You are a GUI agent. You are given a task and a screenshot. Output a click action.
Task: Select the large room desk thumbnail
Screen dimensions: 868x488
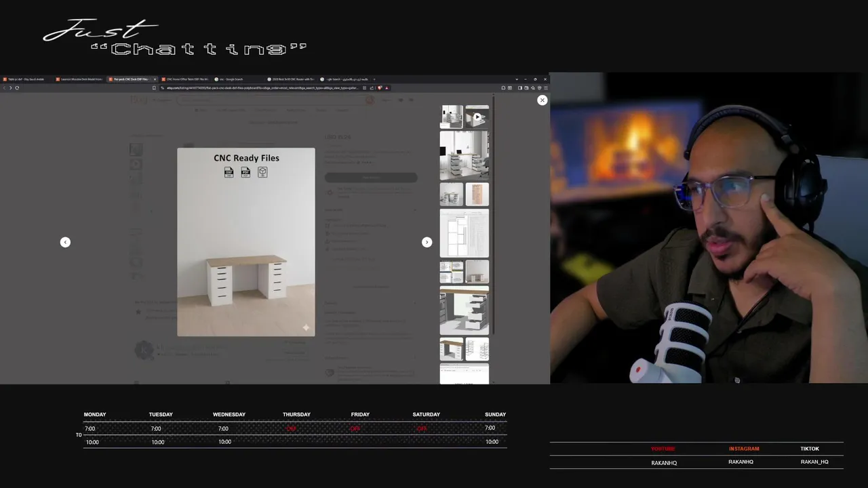(x=465, y=155)
